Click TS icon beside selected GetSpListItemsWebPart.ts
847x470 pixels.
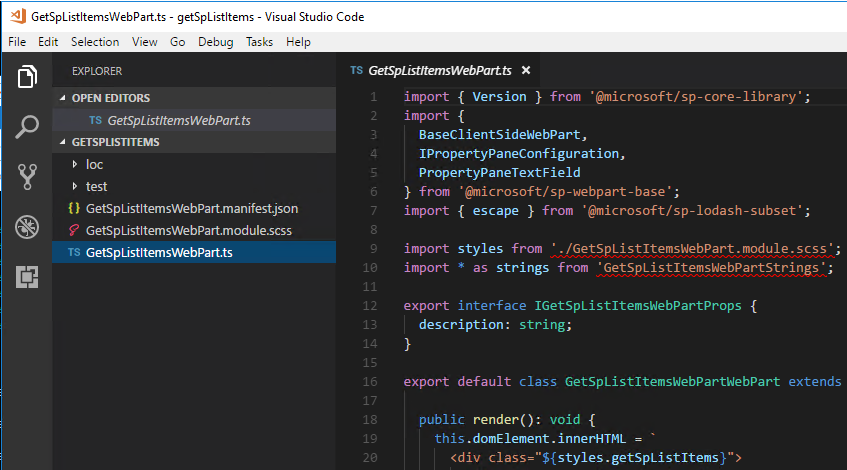point(74,252)
